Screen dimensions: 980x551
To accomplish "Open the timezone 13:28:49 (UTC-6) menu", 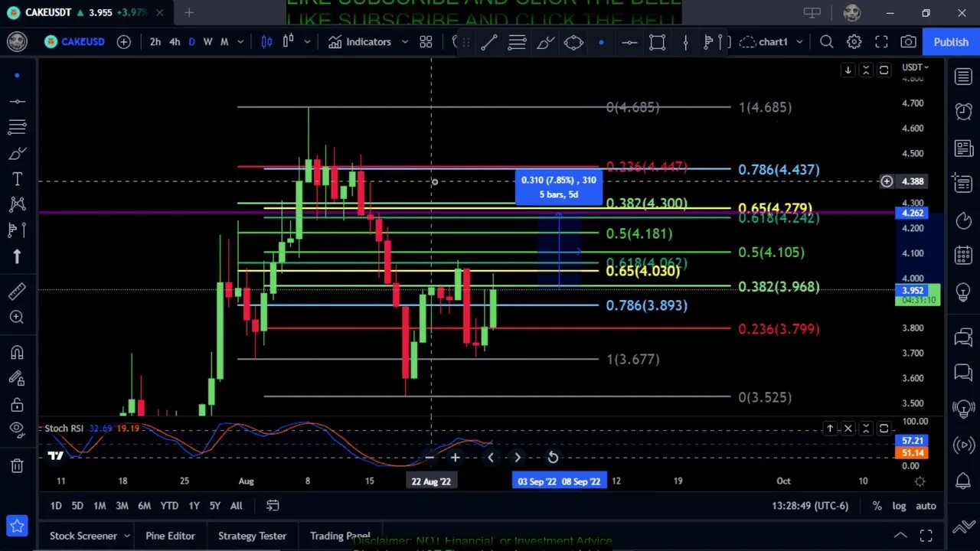I will coord(812,506).
